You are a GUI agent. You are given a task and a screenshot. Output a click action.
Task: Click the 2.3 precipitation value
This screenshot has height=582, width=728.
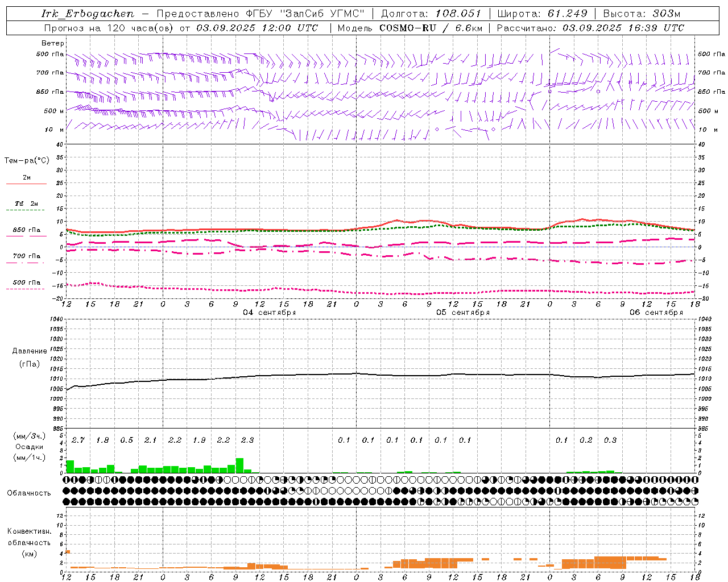247,440
